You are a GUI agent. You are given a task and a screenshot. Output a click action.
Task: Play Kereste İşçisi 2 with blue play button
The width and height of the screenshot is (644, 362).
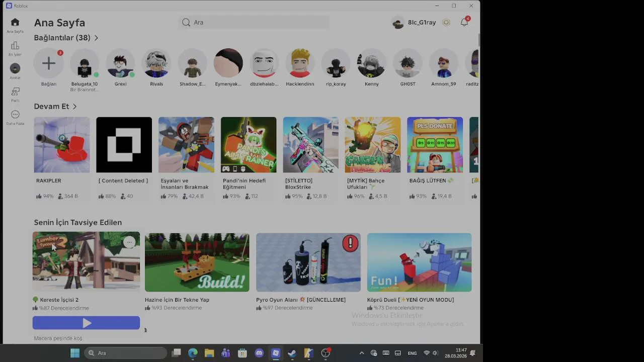(x=86, y=323)
